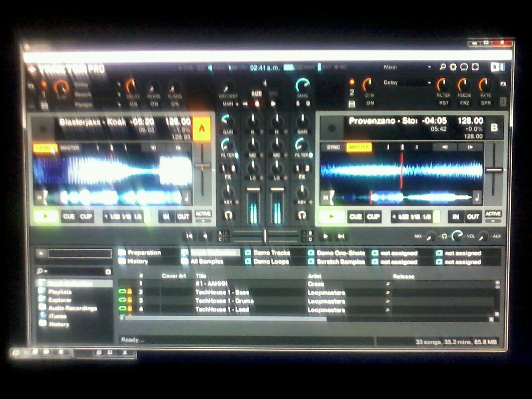Bend tempo slower on deck B

coord(445,147)
